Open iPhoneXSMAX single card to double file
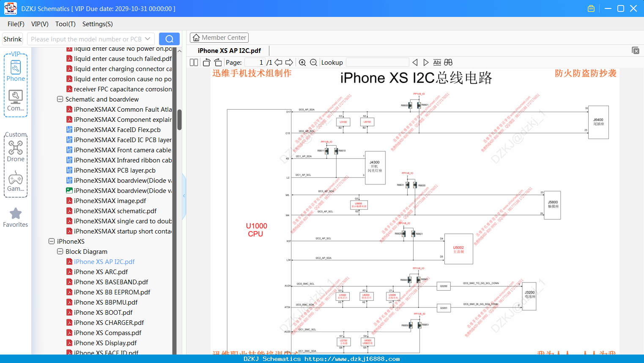 click(123, 221)
